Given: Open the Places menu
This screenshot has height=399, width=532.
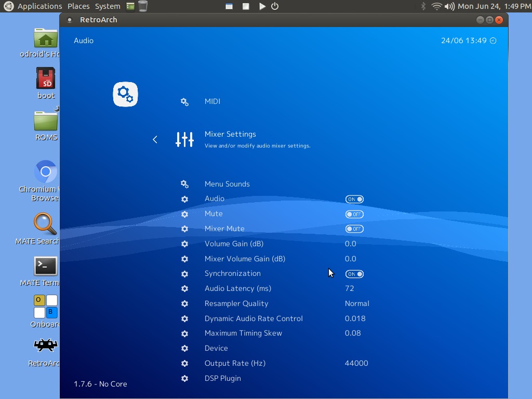Looking at the screenshot, I should point(78,6).
